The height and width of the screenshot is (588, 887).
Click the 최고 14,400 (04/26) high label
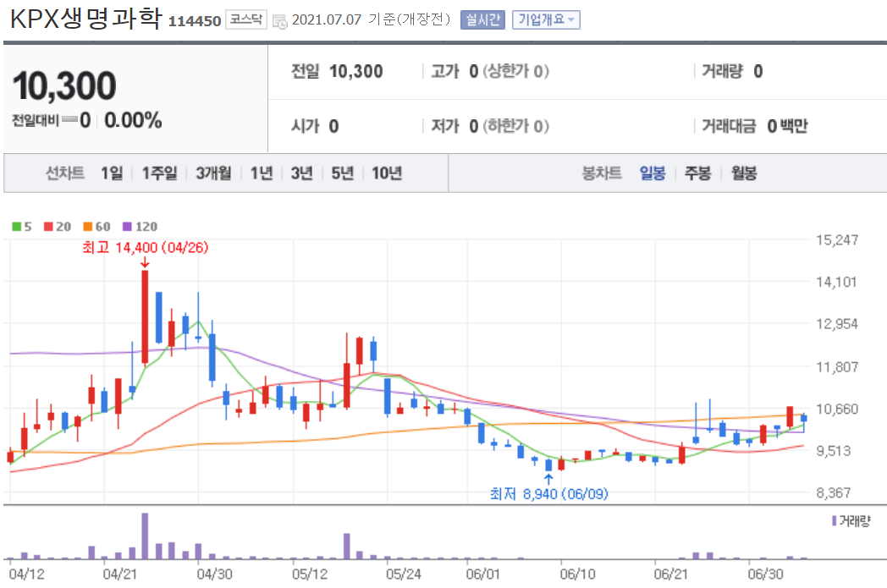click(146, 248)
